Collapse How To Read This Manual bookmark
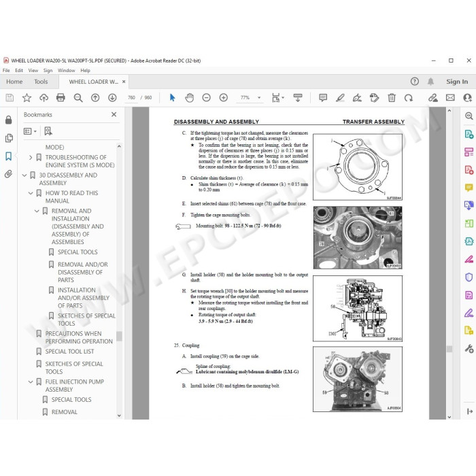 click(x=31, y=193)
